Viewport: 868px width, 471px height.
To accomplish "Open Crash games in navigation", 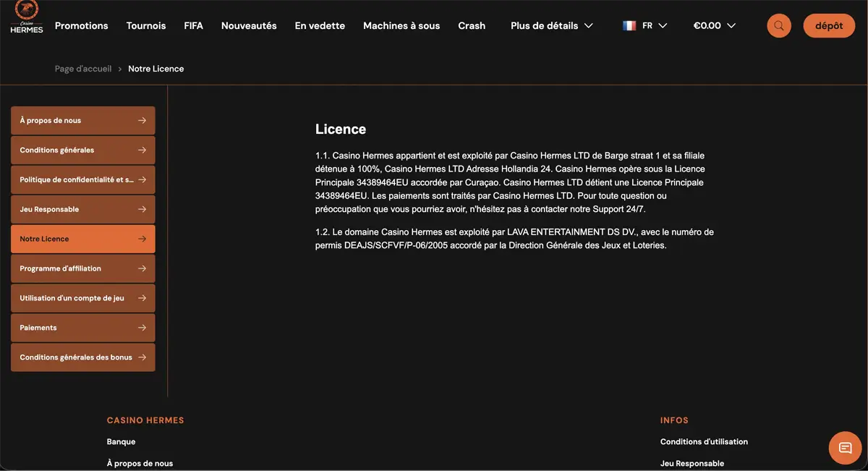I will tap(472, 25).
